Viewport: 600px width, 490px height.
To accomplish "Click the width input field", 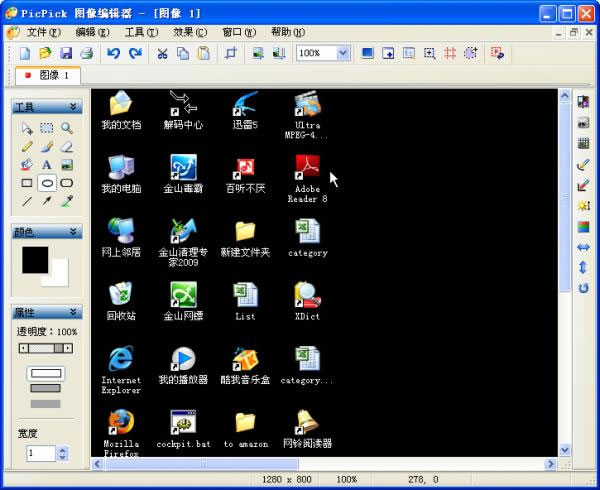I will pos(41,453).
